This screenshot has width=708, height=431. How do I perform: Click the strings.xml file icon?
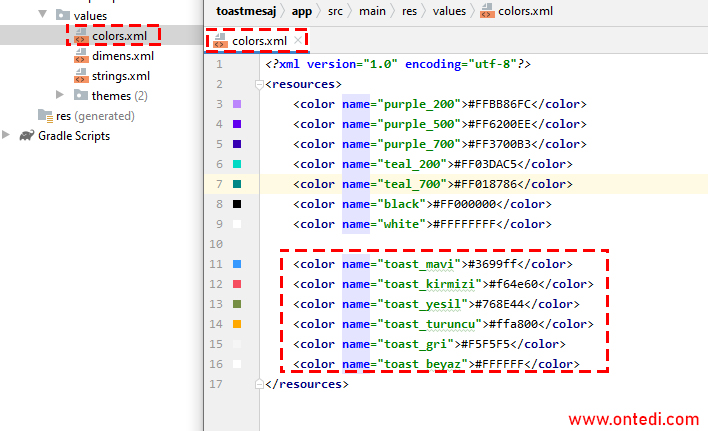[x=81, y=75]
